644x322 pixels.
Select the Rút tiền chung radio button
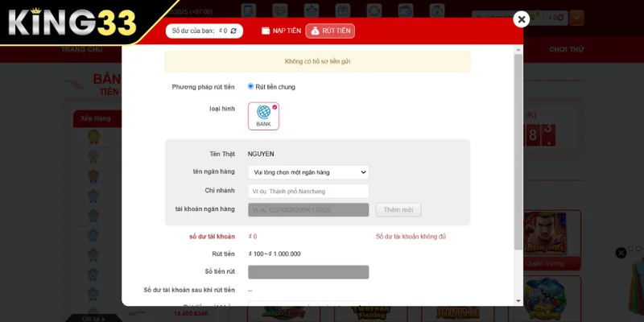(250, 86)
